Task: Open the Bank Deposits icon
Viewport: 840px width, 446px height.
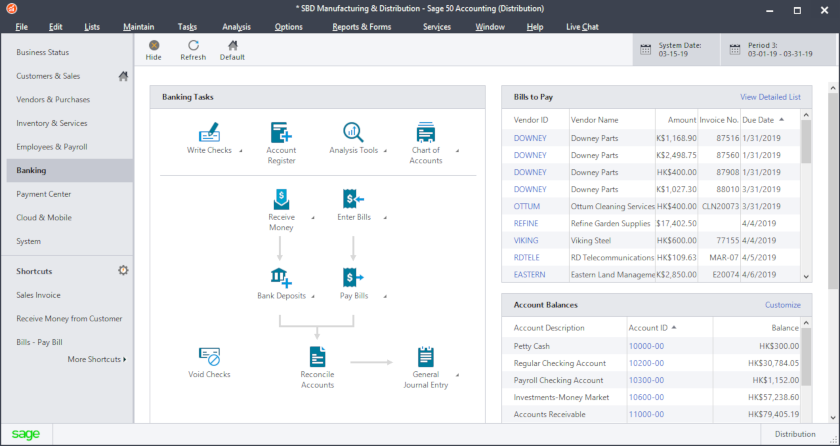Action: point(281,277)
